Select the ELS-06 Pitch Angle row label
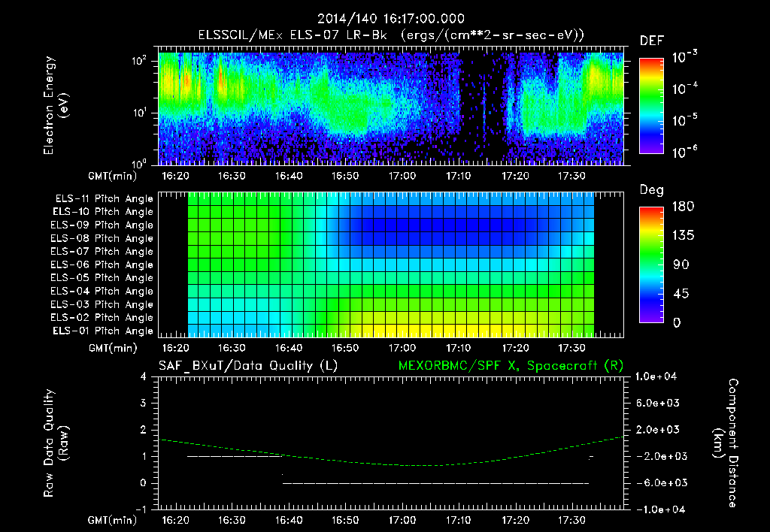 102,264
